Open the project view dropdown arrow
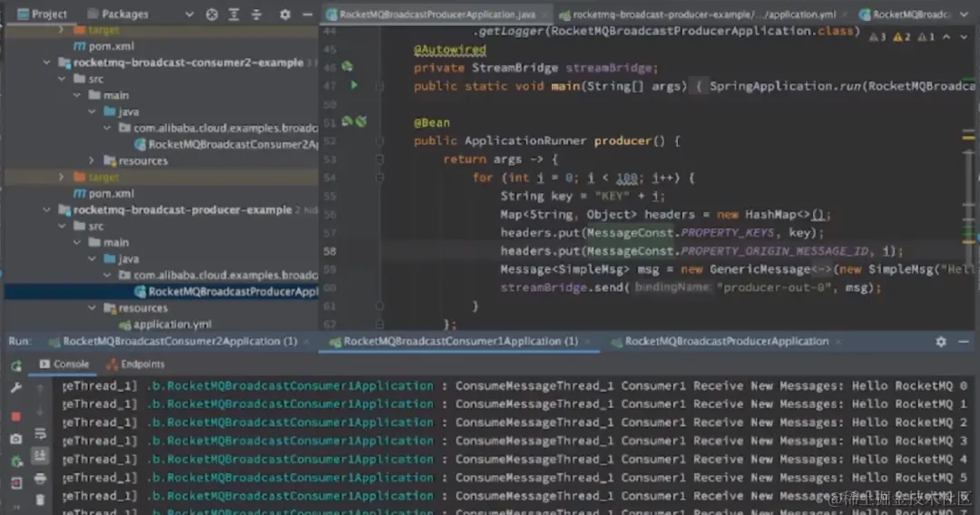The height and width of the screenshot is (515, 980). [189, 14]
